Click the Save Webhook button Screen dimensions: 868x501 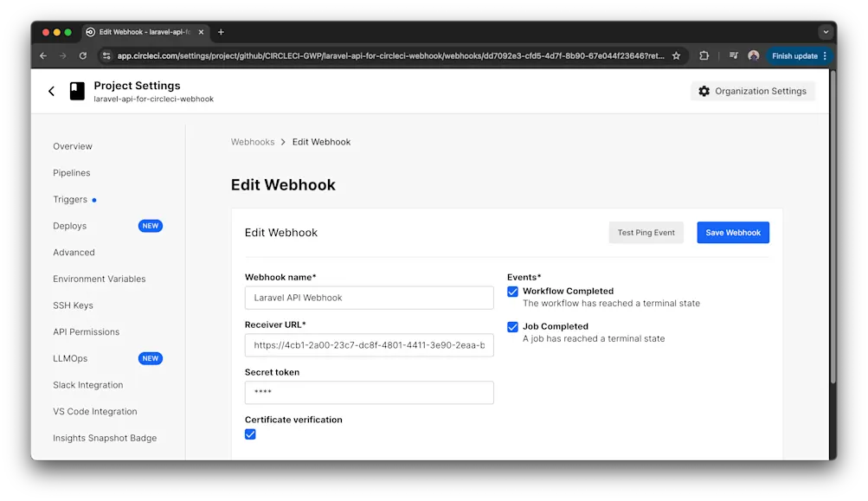[732, 232]
